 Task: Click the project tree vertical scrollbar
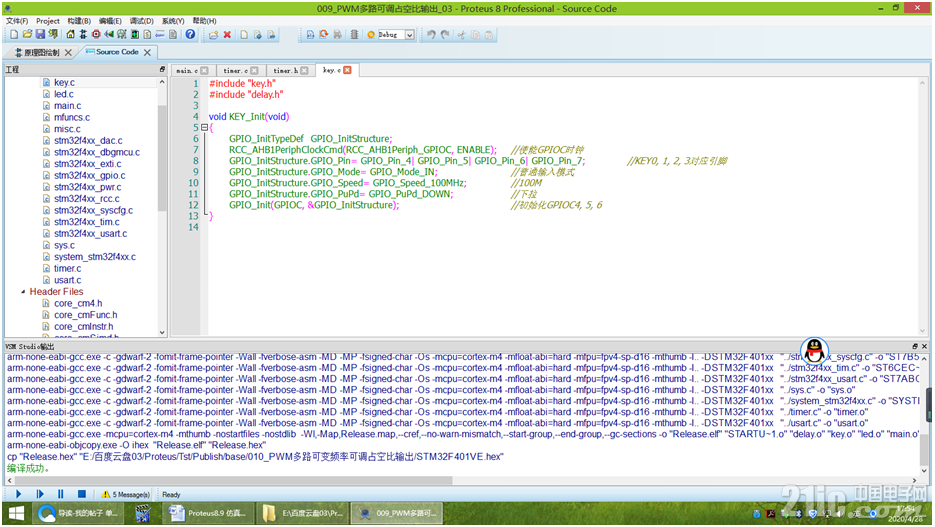point(162,158)
